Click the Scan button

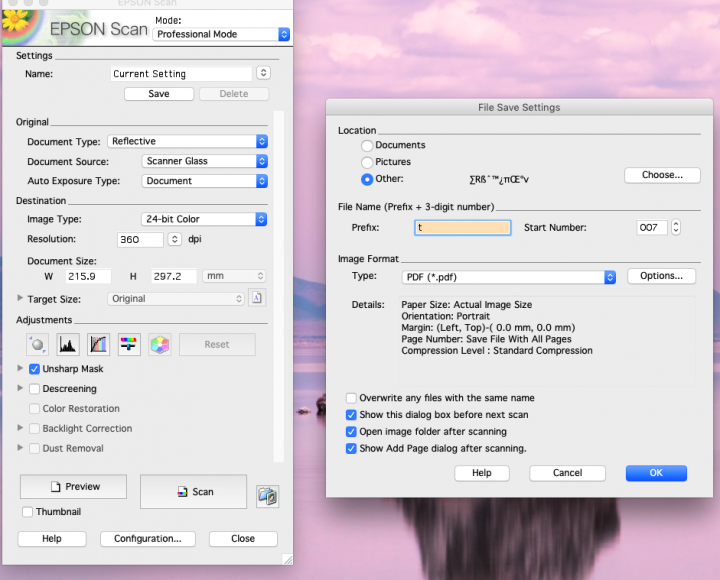(193, 492)
